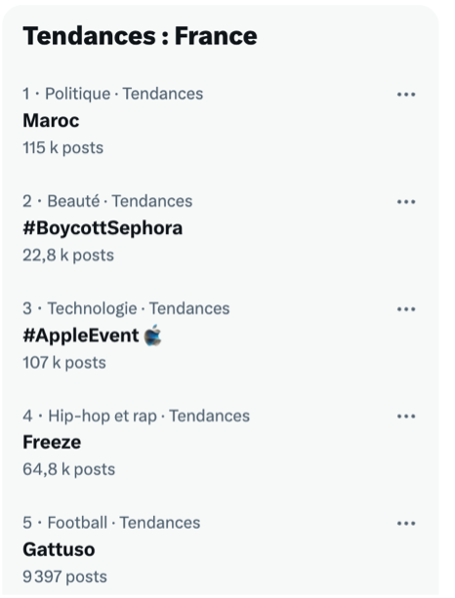The image size is (455, 598).
Task: Open the #AppleEvent hashtag
Action: (81, 336)
